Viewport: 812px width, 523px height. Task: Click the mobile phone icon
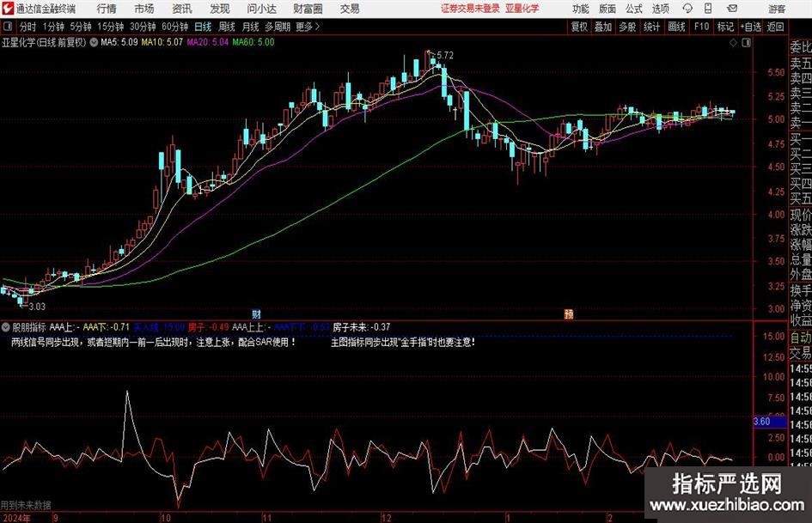point(708,9)
